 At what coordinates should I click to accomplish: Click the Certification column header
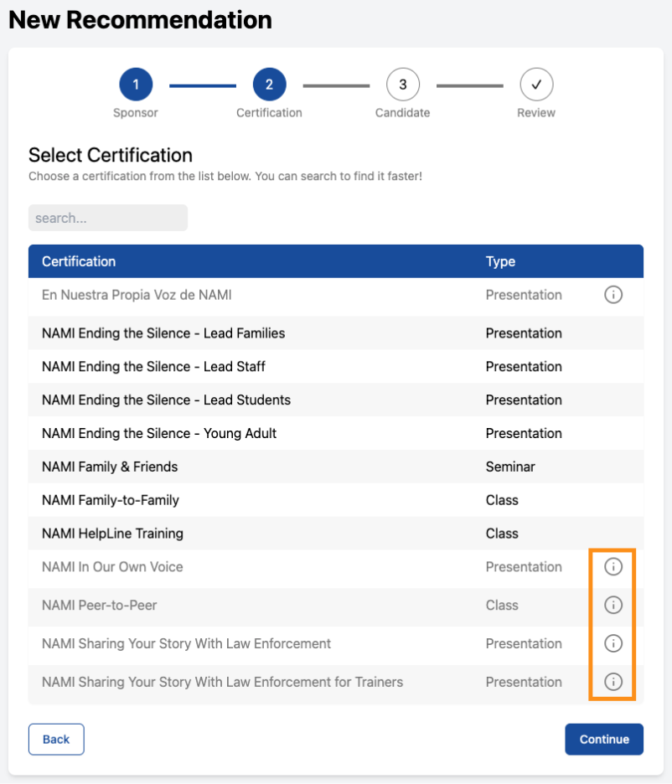[x=79, y=261]
